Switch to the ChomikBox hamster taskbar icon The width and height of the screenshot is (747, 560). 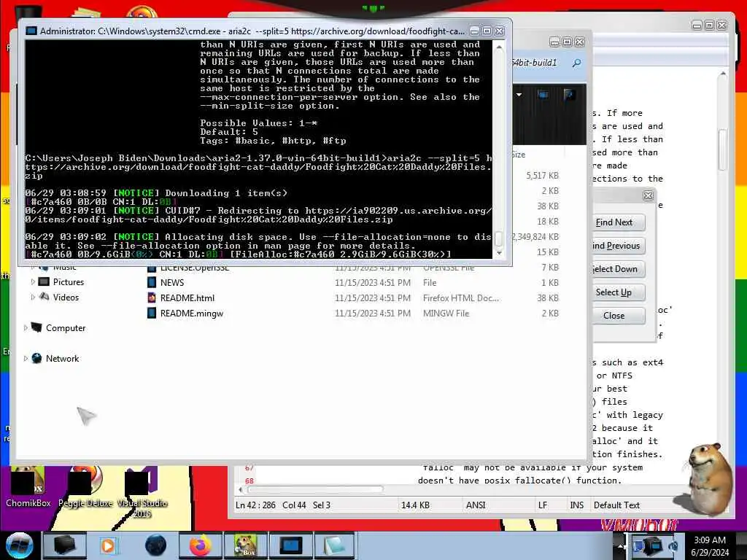(246, 545)
